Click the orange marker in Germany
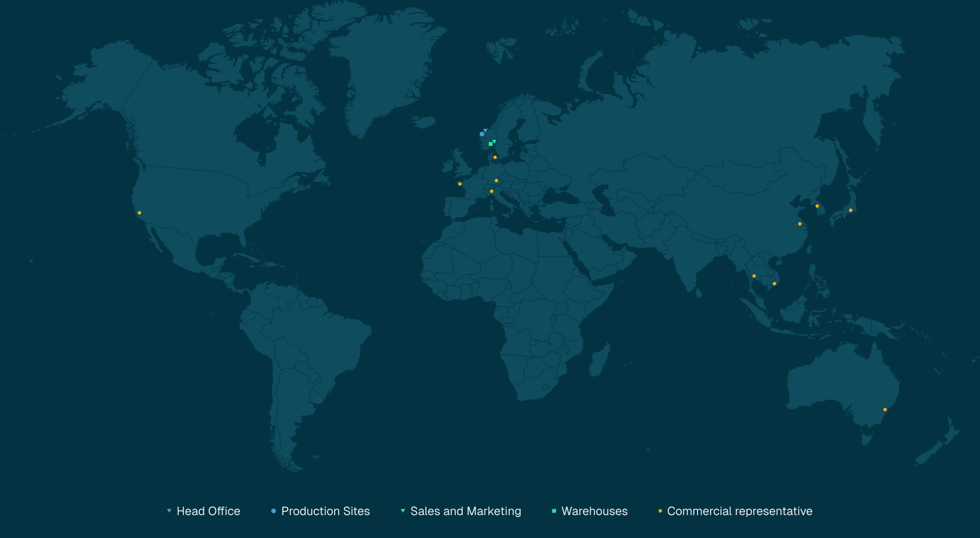 [x=496, y=181]
